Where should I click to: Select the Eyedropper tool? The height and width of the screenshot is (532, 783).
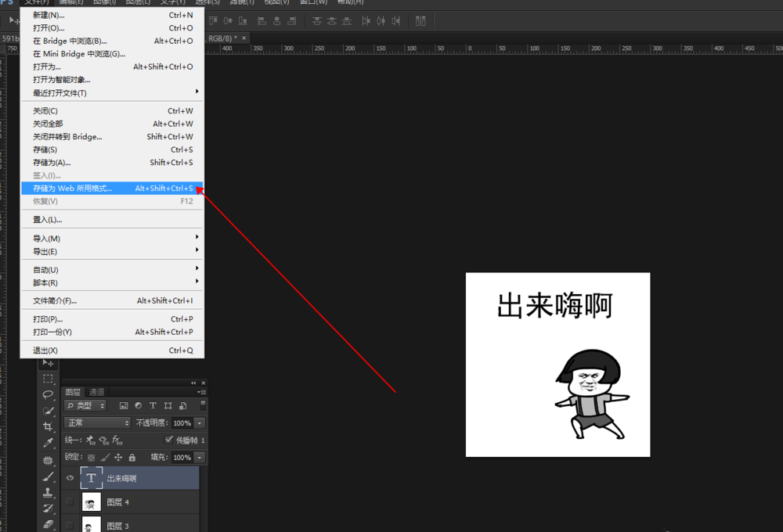[x=48, y=443]
